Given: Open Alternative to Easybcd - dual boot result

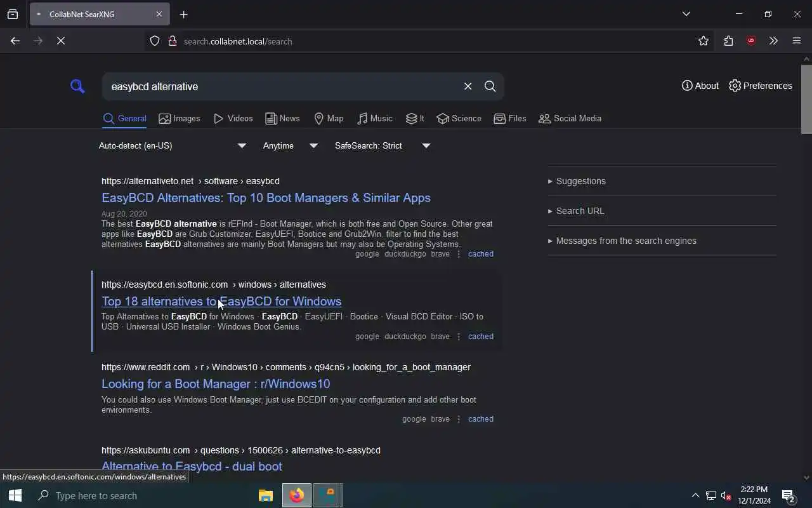Looking at the screenshot, I should [192, 467].
